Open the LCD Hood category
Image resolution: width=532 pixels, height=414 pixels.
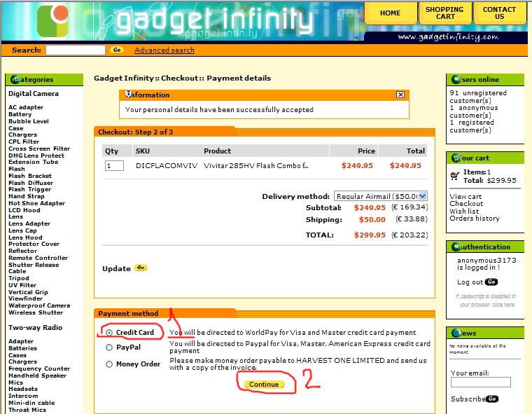[24, 210]
